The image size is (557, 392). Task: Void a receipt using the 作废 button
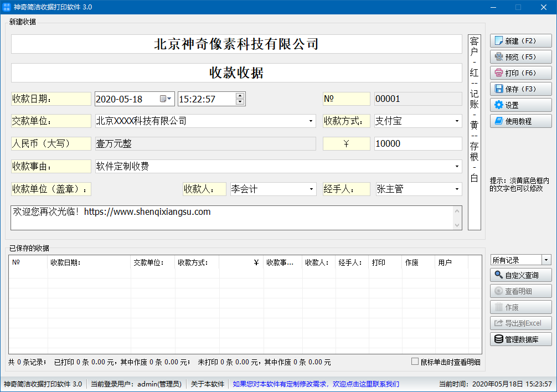coord(520,307)
